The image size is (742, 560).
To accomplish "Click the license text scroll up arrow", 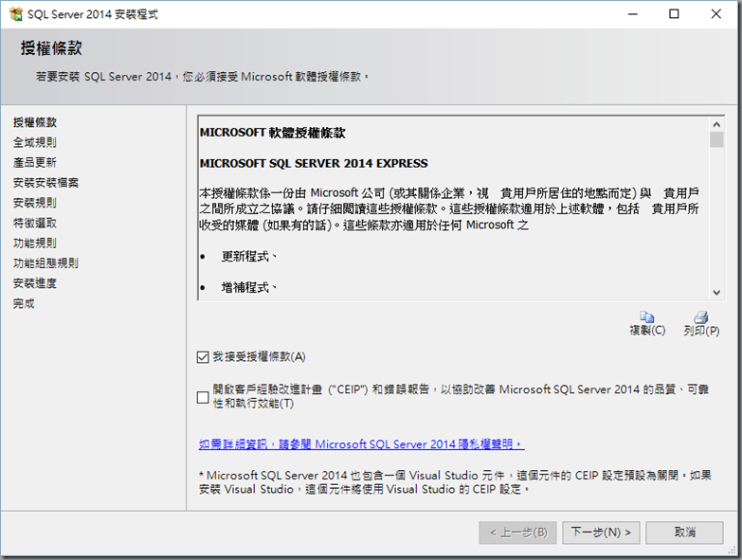I will point(716,124).
